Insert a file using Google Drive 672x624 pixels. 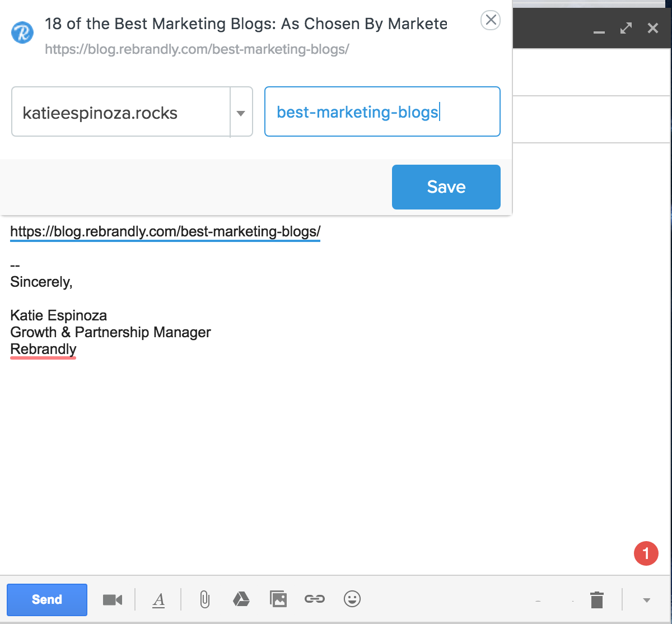click(241, 599)
